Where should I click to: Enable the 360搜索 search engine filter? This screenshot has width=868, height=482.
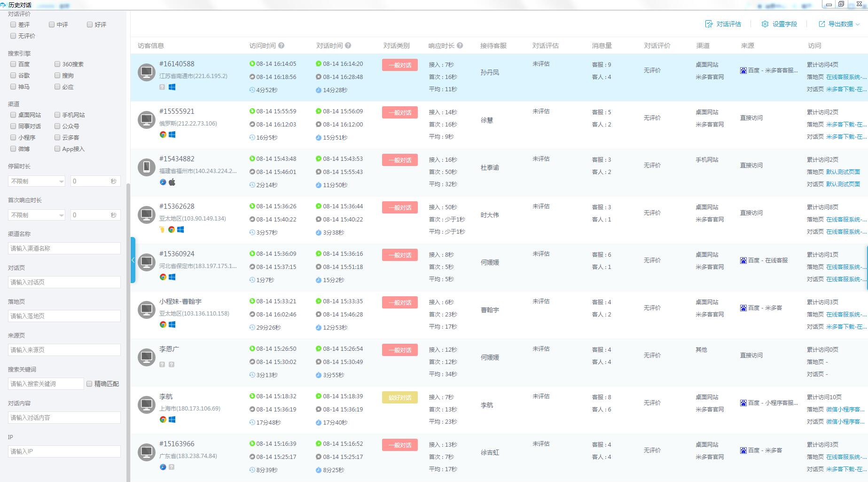tap(57, 64)
